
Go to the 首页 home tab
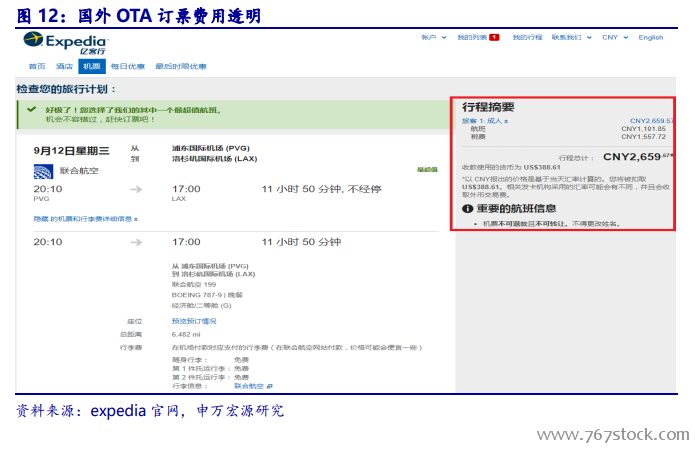pyautogui.click(x=37, y=66)
